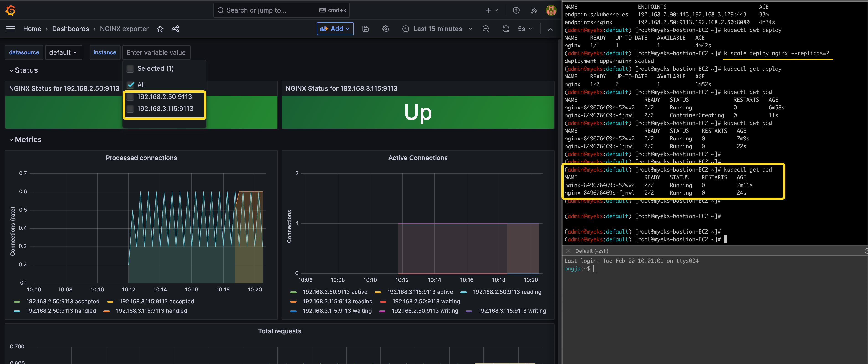Toggle 192.168.3.115:9113 reading legend series
Image resolution: width=868 pixels, height=364 pixels.
(337, 301)
